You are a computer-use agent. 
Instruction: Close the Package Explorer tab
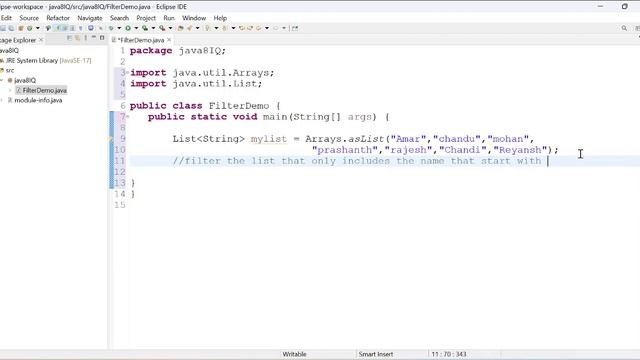tap(41, 40)
